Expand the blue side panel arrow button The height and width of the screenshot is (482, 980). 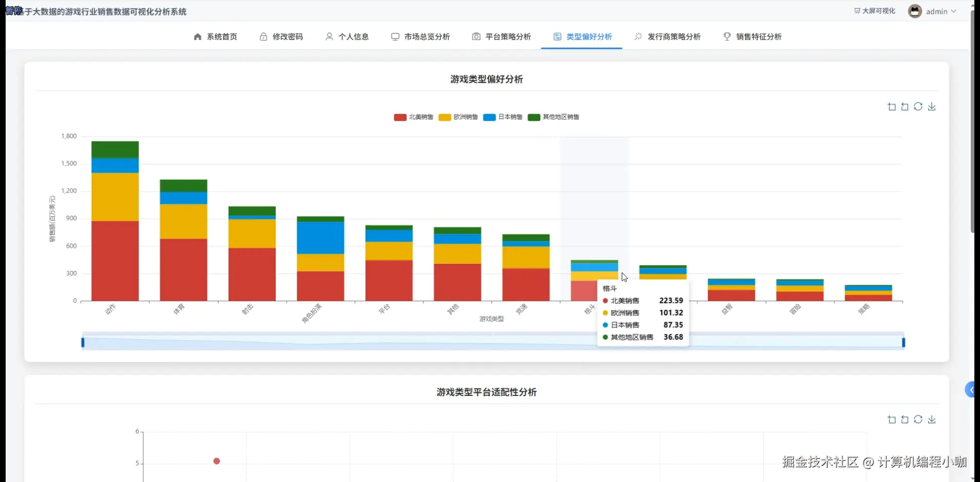tap(970, 390)
